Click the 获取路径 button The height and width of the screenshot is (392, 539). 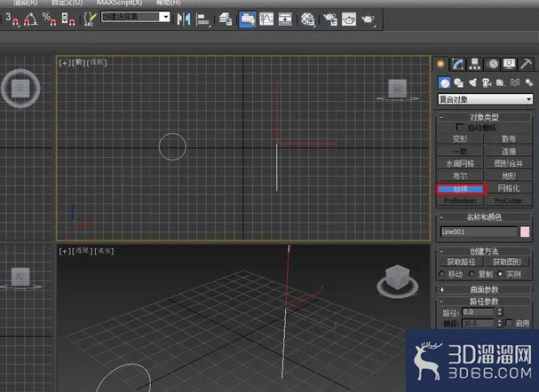pyautogui.click(x=461, y=262)
